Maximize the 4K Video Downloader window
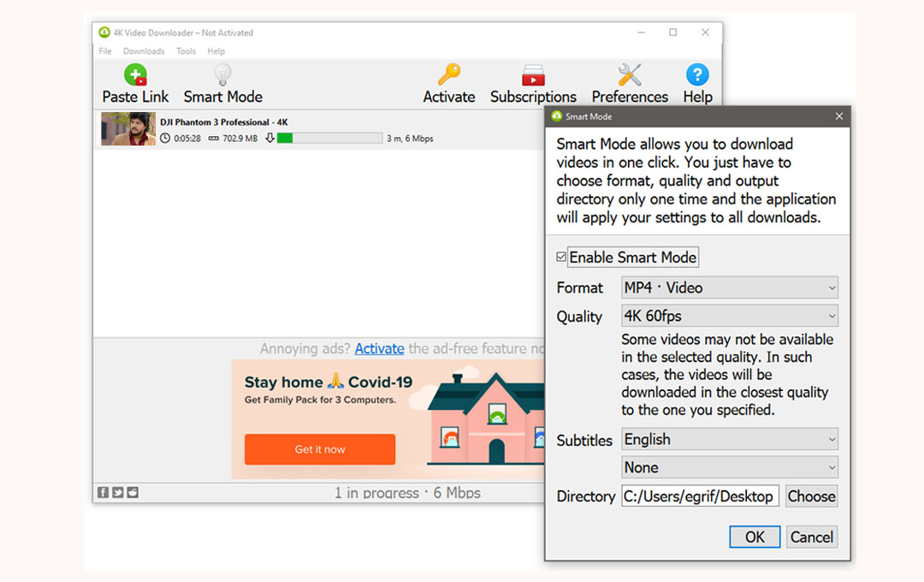This screenshot has width=924, height=582. [x=673, y=33]
